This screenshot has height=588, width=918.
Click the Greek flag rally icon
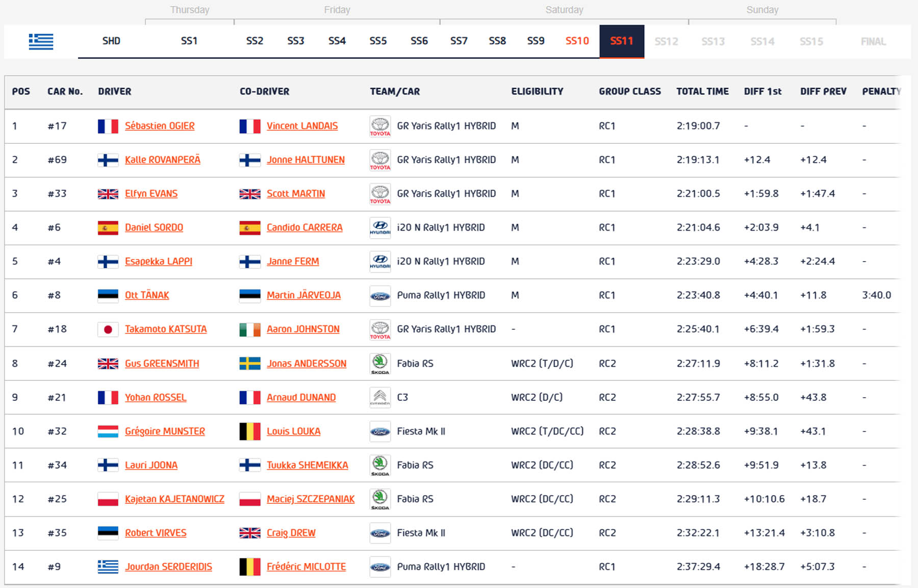click(x=41, y=41)
